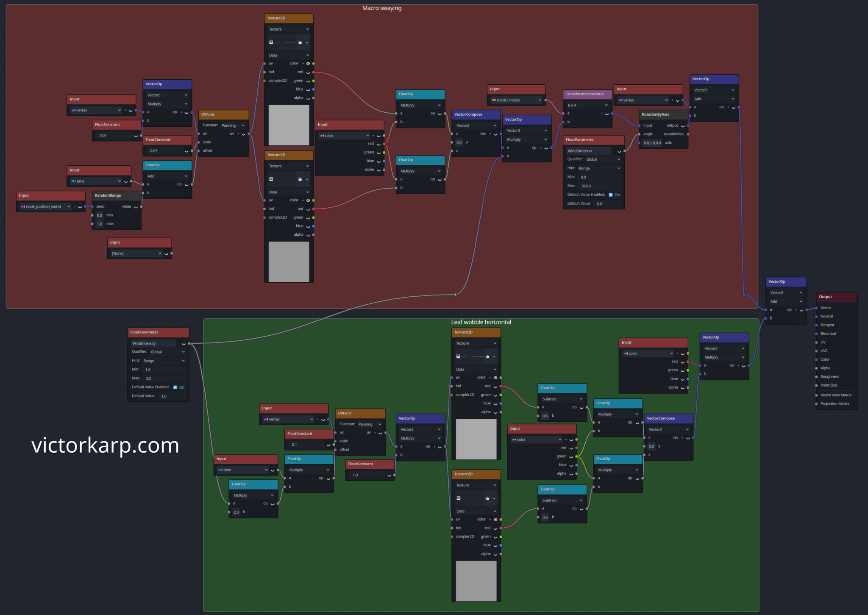Image resolution: width=868 pixels, height=615 pixels.
Task: Click WindDirection Max field showing 360.0
Action: point(600,186)
